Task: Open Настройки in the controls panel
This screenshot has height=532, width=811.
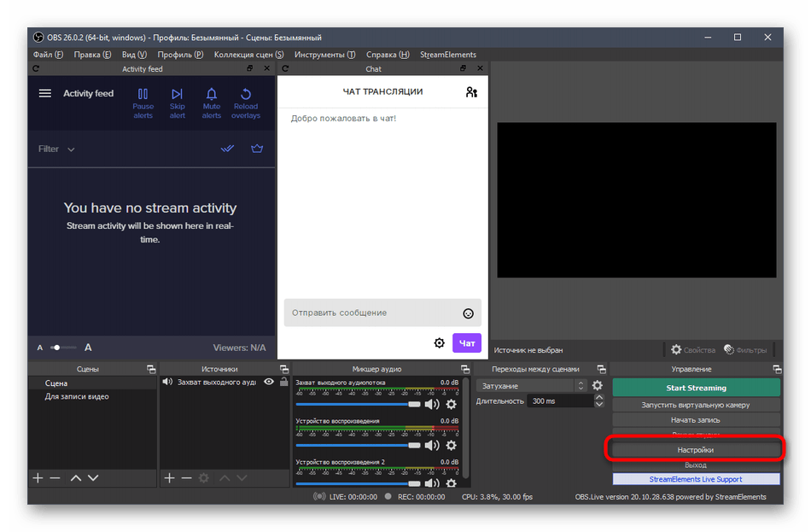Action: point(696,449)
